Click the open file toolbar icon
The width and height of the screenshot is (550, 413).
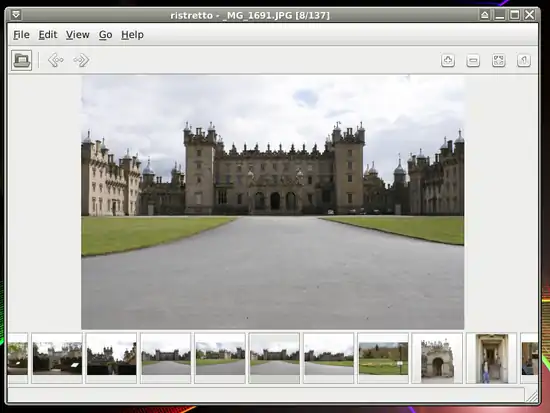21,60
